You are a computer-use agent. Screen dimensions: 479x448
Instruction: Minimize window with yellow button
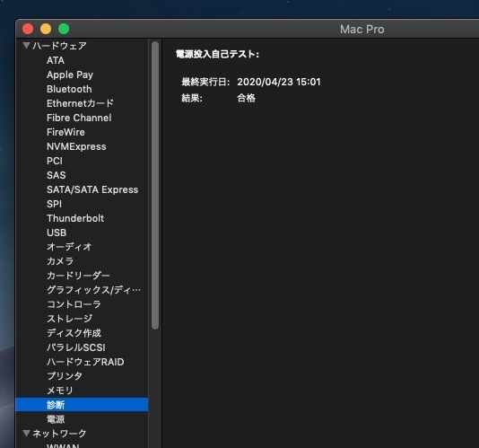click(x=46, y=29)
